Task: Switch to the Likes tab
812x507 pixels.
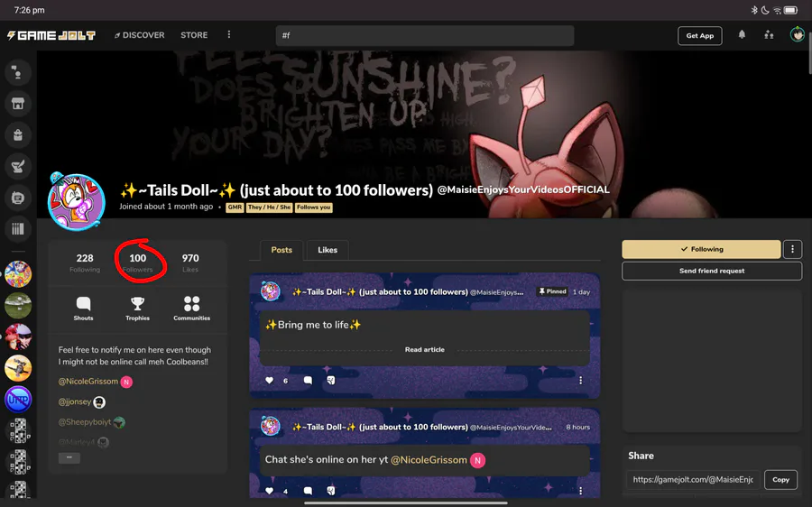Action: (328, 250)
